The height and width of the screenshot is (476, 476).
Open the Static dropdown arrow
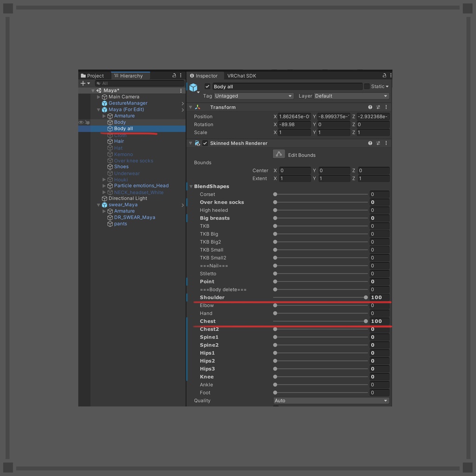point(387,86)
